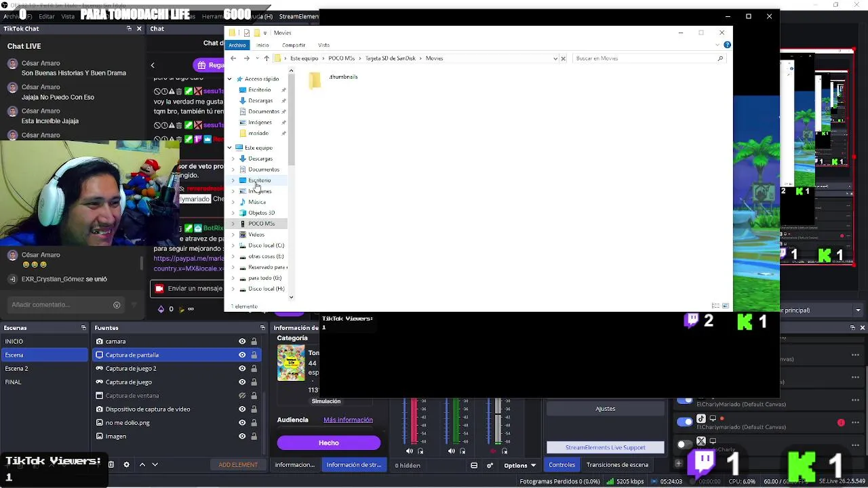Expand POCO M5s tree node
Viewport: 868px width, 488px height.
233,224
